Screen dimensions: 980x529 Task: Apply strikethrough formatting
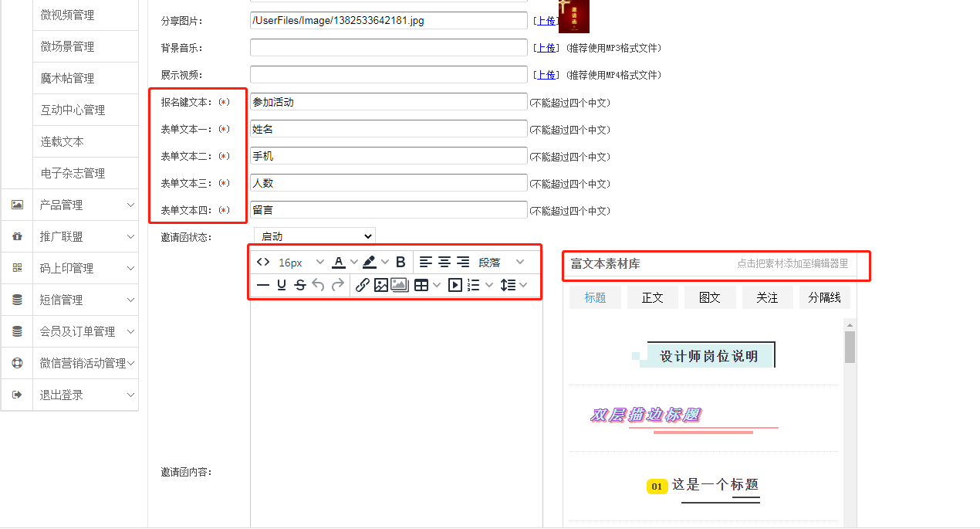(x=300, y=285)
